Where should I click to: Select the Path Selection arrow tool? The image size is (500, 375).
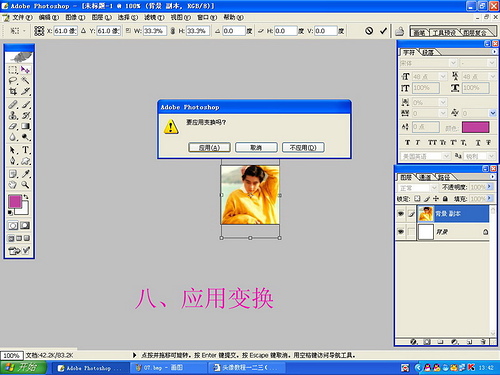tap(13, 150)
